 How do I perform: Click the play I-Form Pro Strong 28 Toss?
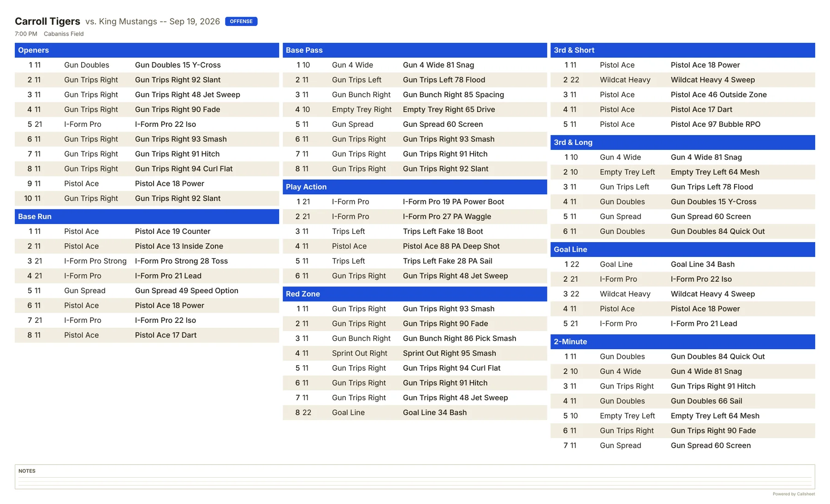click(181, 261)
